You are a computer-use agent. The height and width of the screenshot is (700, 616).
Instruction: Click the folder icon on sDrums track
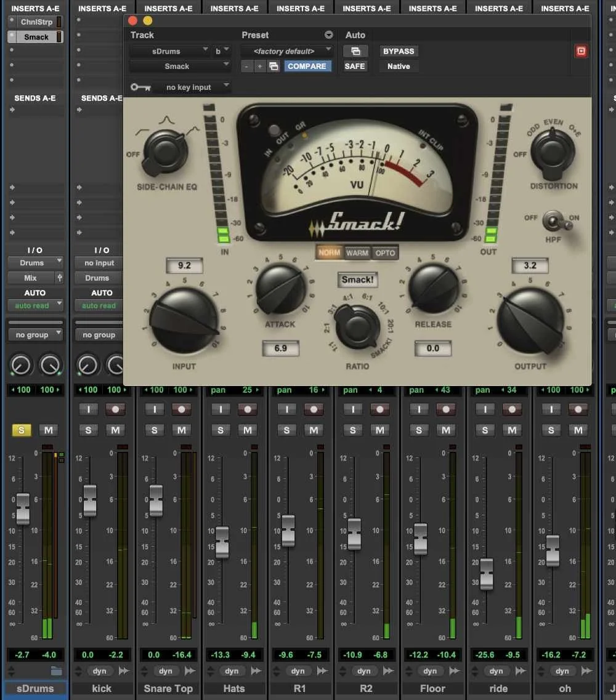(56, 670)
